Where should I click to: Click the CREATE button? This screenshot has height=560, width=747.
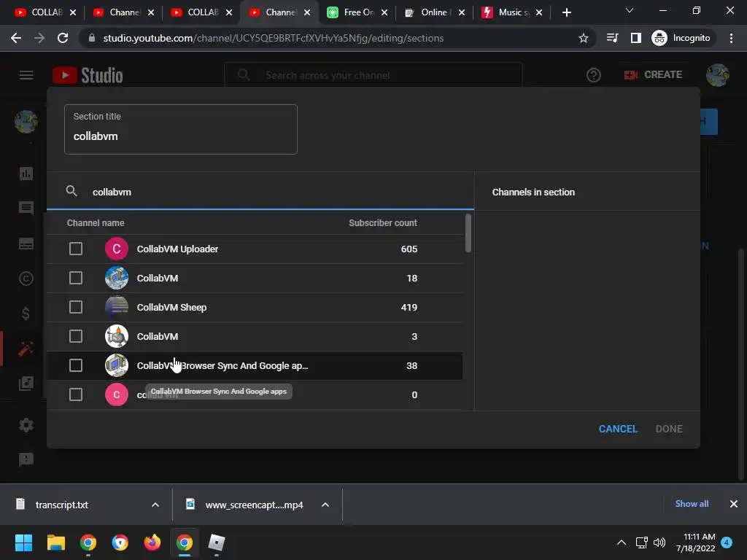tap(653, 75)
